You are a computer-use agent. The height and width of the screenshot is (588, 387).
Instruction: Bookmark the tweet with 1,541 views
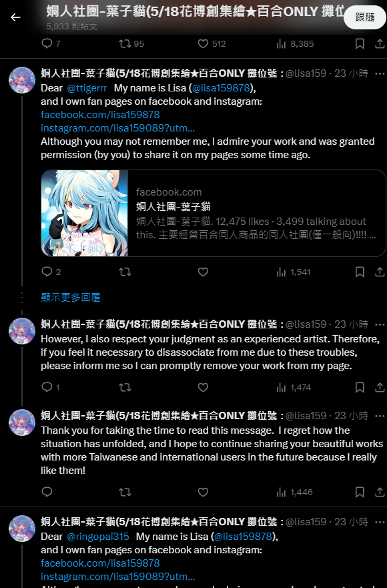tap(360, 272)
